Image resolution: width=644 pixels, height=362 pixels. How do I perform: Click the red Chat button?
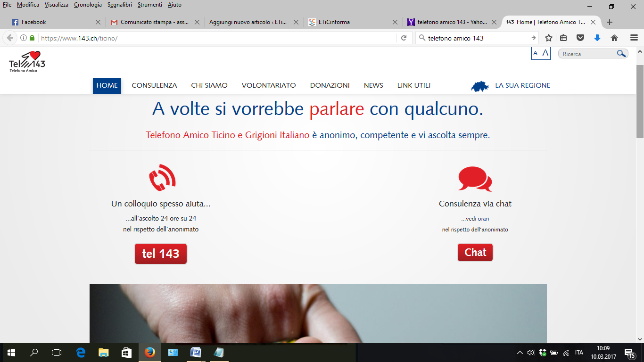(x=475, y=253)
